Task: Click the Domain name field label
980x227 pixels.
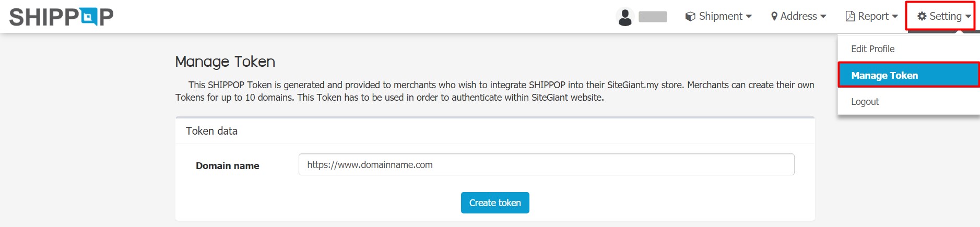Action: pos(227,166)
